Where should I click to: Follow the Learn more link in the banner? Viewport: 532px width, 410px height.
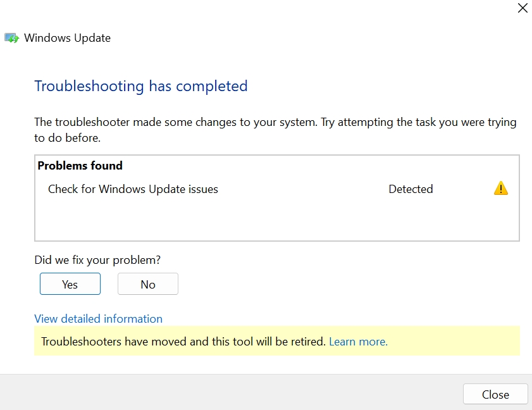(x=358, y=342)
